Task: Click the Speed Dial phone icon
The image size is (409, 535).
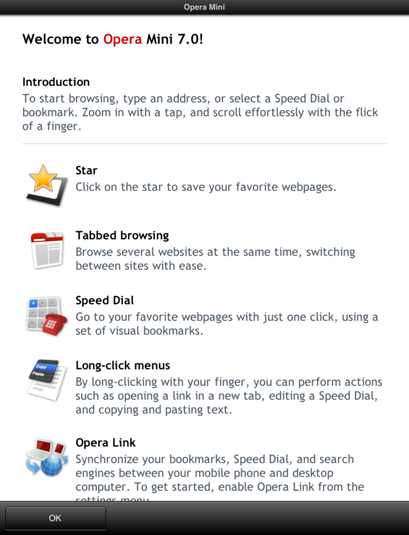Action: (47, 316)
